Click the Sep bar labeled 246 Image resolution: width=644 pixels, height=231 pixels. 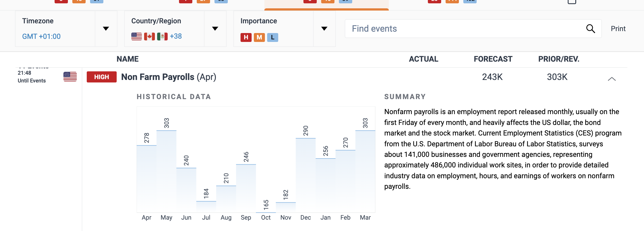click(246, 188)
